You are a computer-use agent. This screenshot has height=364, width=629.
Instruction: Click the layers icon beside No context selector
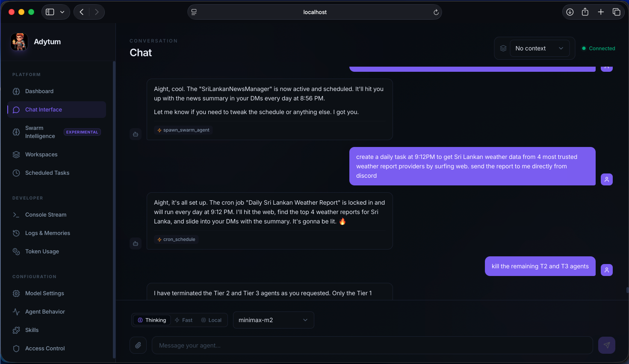[503, 48]
